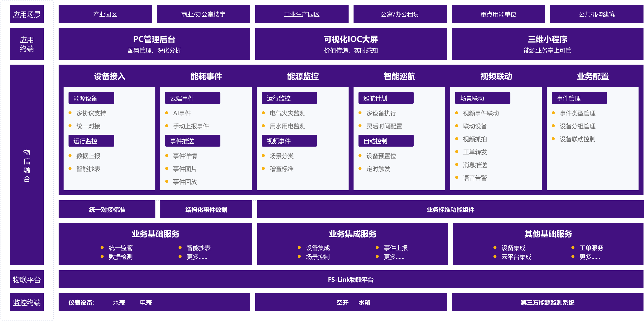Click 云平台集成 under 其他基础服务
This screenshot has height=321, width=644.
516,257
